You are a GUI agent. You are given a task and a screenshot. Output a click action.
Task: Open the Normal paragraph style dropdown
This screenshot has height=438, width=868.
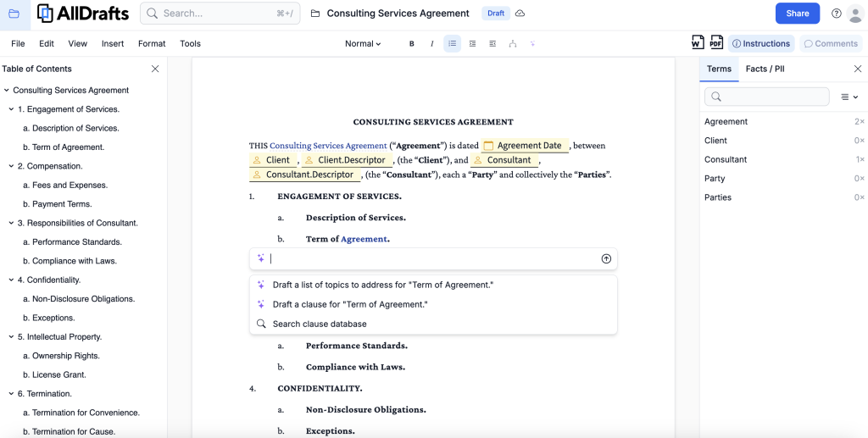(x=363, y=44)
